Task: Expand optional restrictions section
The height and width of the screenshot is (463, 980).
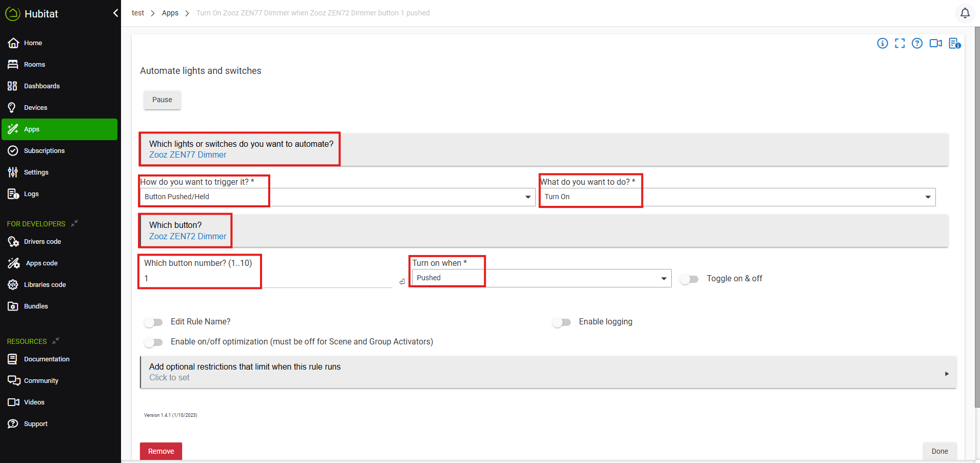Action: [x=548, y=373]
